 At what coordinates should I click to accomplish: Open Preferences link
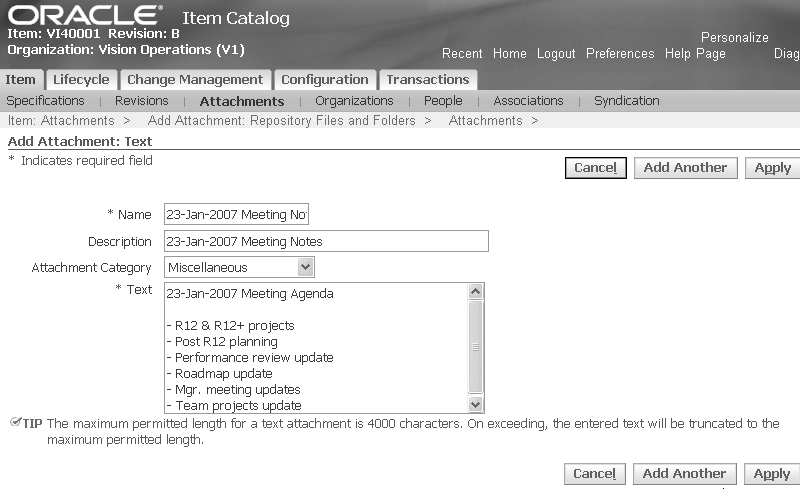point(620,54)
